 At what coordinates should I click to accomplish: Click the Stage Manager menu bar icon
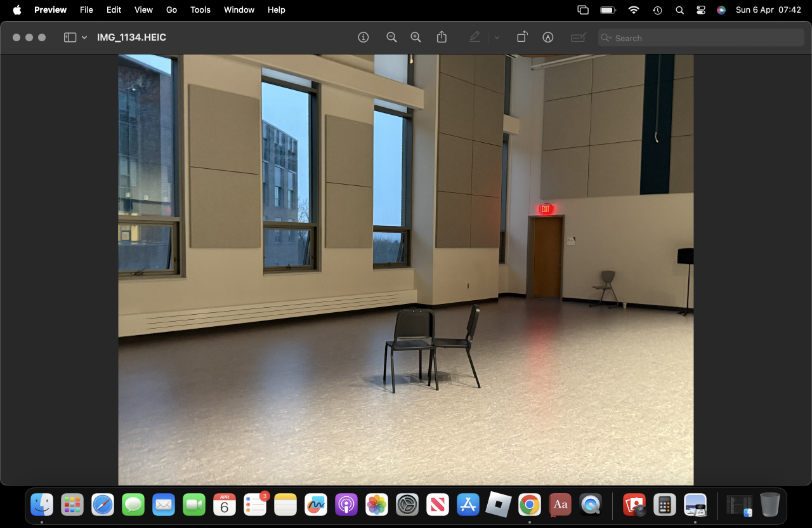click(583, 10)
